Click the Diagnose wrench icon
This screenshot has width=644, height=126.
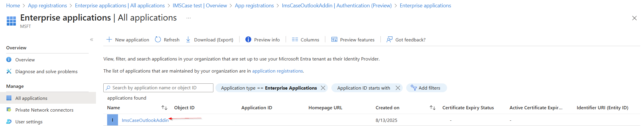click(9, 71)
